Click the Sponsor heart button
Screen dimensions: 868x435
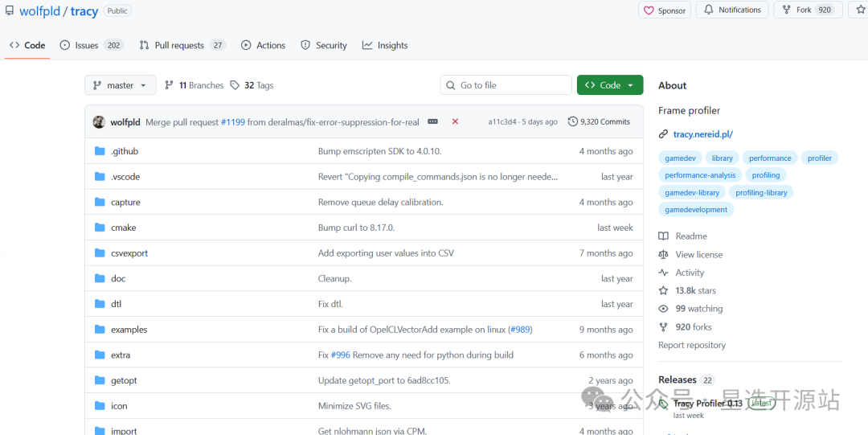(x=665, y=10)
